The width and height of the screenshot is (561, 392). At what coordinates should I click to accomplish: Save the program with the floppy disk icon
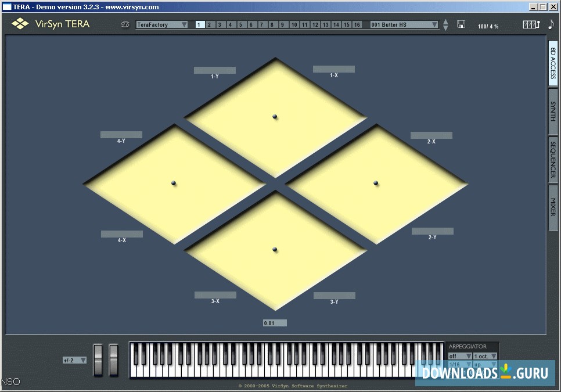[461, 24]
